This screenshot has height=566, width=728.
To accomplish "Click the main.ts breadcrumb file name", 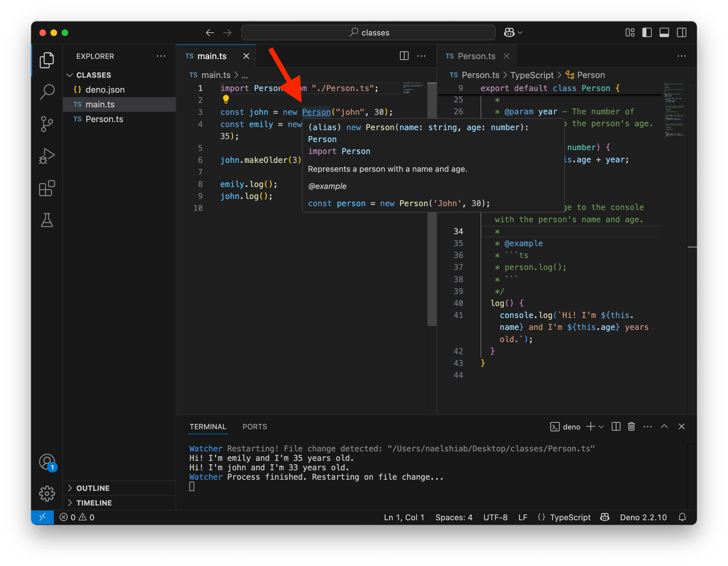I will (216, 75).
